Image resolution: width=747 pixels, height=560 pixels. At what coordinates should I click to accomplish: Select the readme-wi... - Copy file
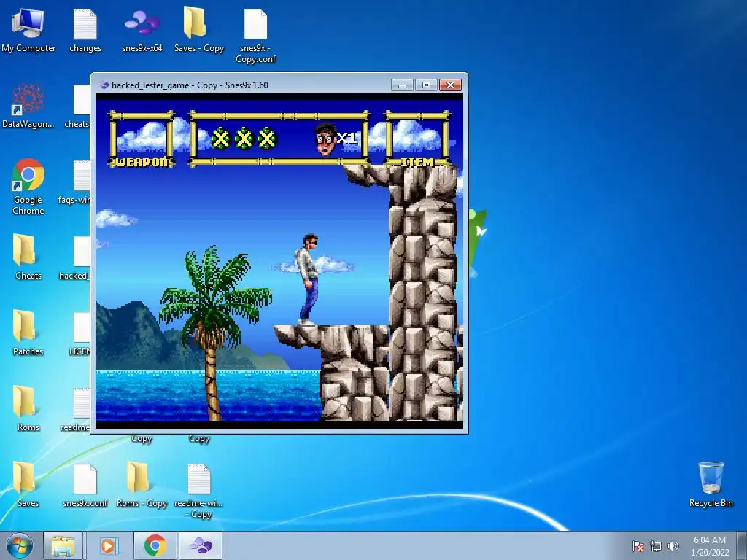tap(198, 491)
